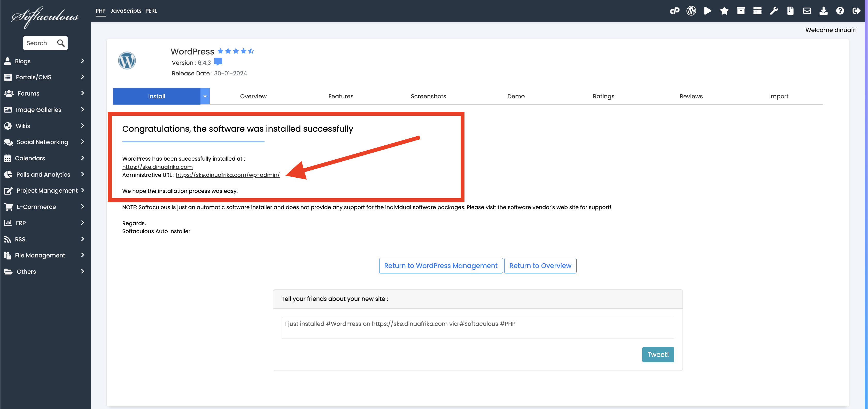Switch to the Features tab
868x409 pixels.
[x=341, y=96]
